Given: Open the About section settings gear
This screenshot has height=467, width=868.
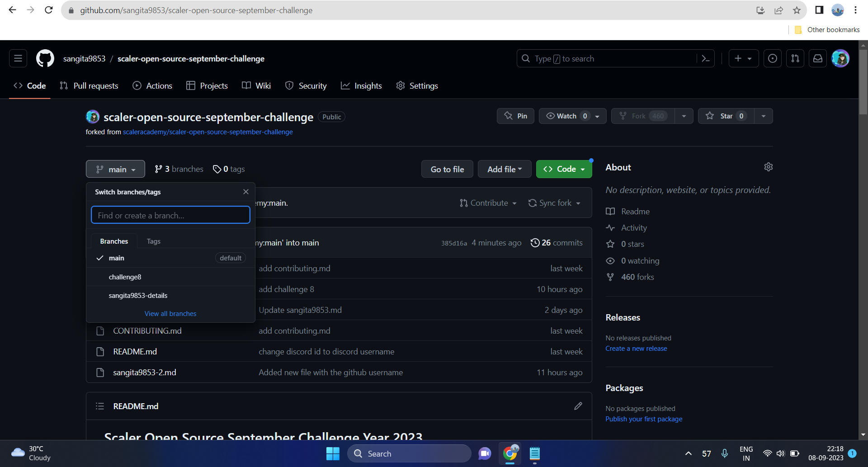Looking at the screenshot, I should point(768,167).
